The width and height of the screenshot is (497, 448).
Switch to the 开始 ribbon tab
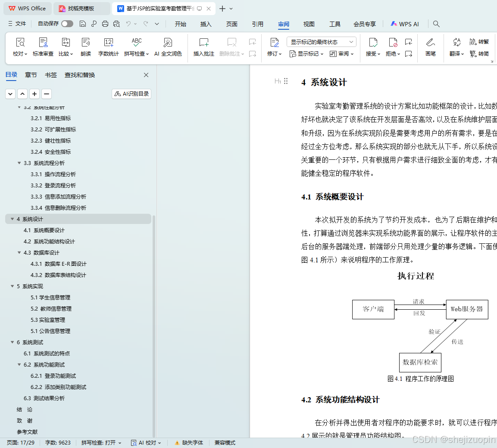180,24
